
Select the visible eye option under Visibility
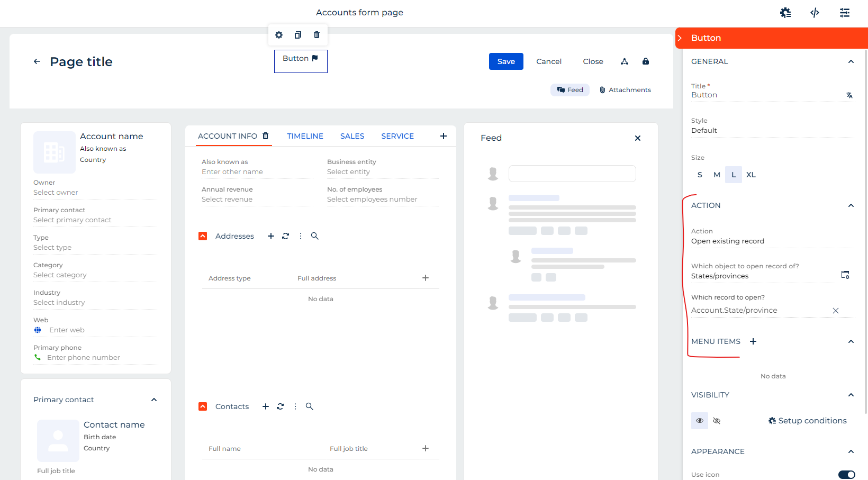click(699, 420)
